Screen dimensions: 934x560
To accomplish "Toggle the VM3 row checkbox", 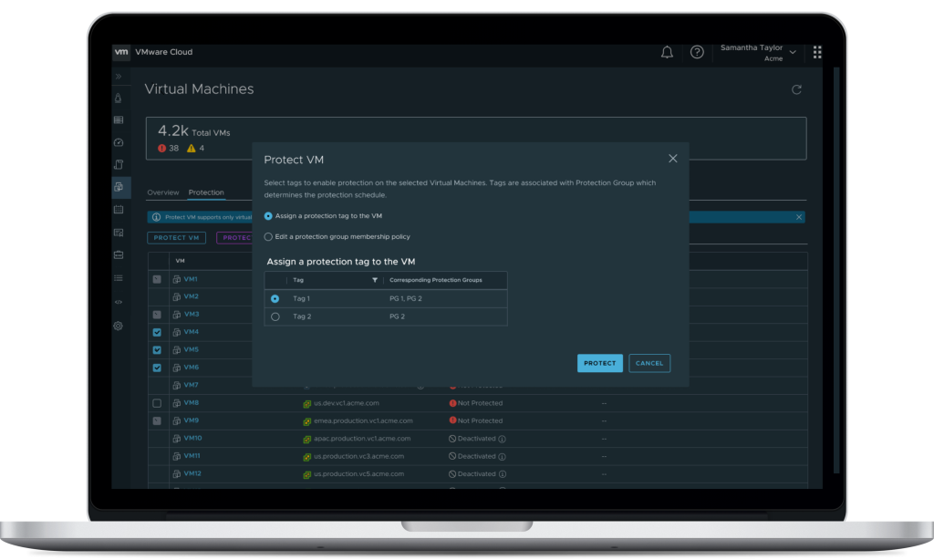I will pos(157,315).
